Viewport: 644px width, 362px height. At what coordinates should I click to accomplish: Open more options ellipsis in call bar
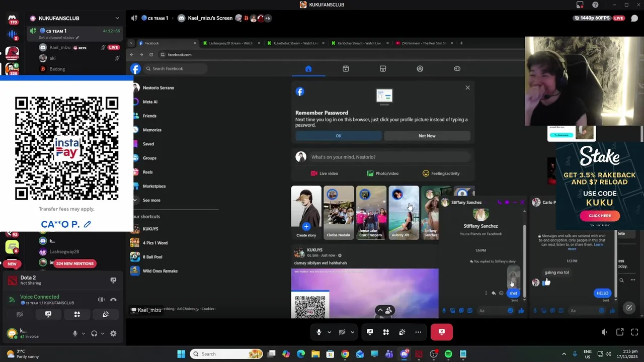tap(418, 332)
